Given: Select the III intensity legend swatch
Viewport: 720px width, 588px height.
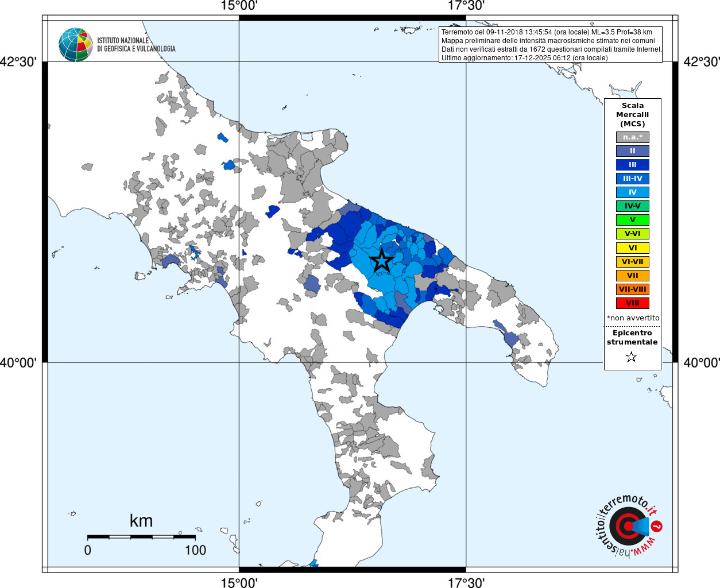Looking at the screenshot, I should (x=633, y=165).
